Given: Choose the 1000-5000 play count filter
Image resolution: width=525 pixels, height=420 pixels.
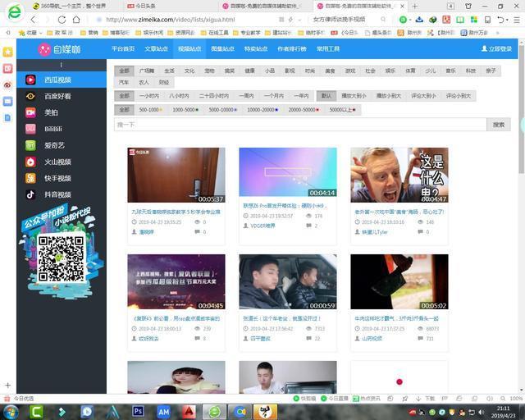Looking at the screenshot, I should coord(185,109).
